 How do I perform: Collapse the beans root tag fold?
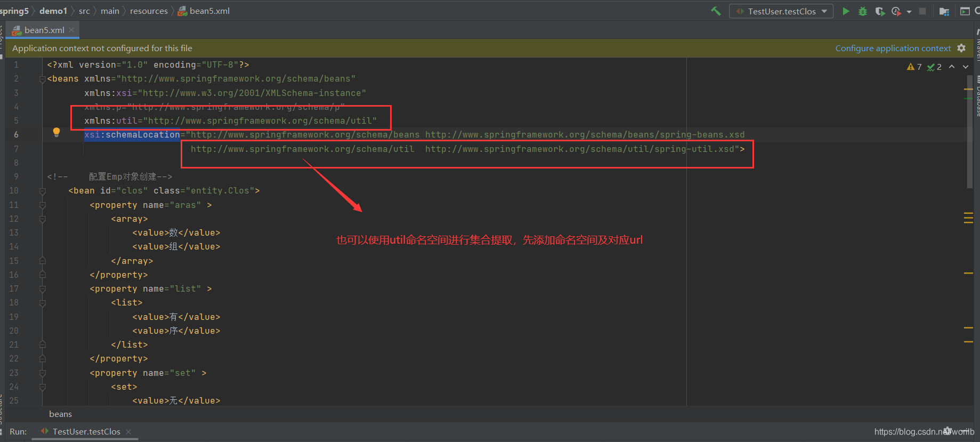[x=42, y=79]
